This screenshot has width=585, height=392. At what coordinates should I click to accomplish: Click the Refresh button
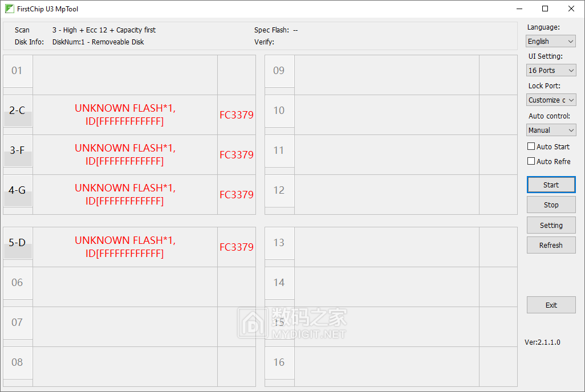(551, 245)
